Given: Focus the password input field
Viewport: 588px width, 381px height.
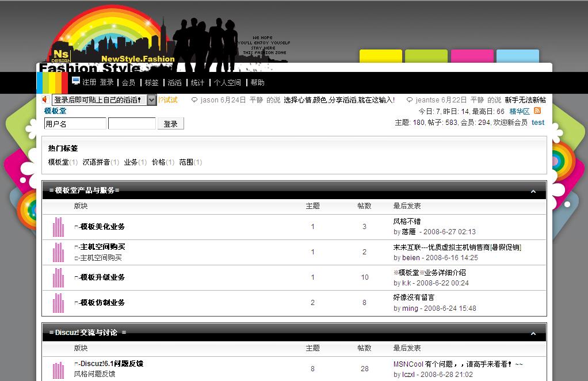Looking at the screenshot, I should [132, 124].
